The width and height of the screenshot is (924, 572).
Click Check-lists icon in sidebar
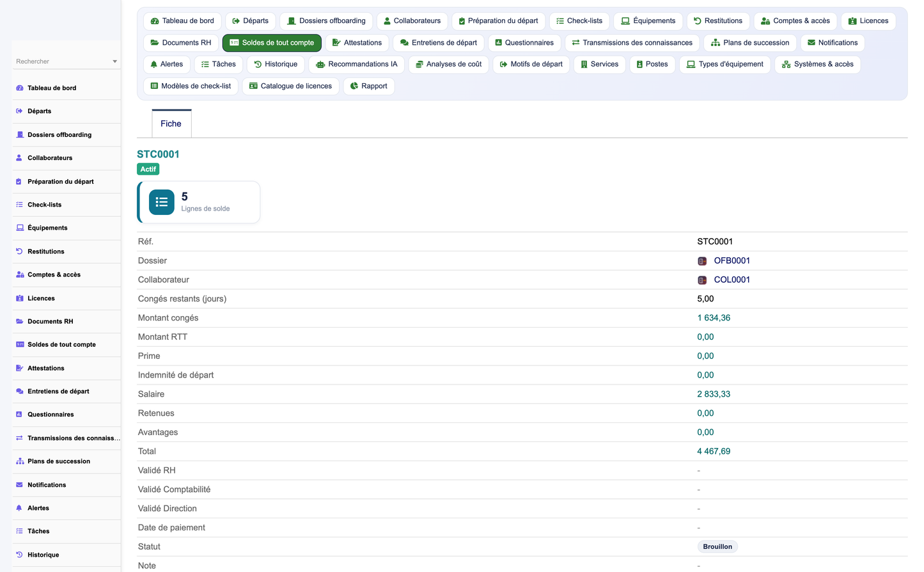tap(20, 205)
